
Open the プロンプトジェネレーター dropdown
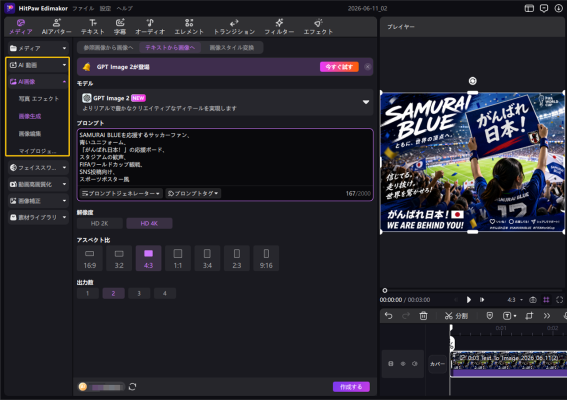(121, 193)
